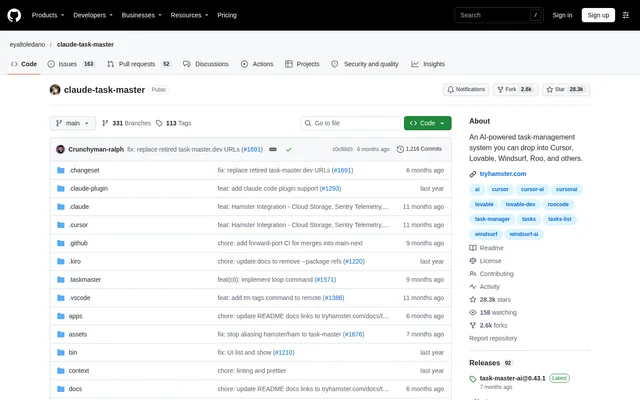
Task: Open the assets folder
Action: click(x=78, y=334)
